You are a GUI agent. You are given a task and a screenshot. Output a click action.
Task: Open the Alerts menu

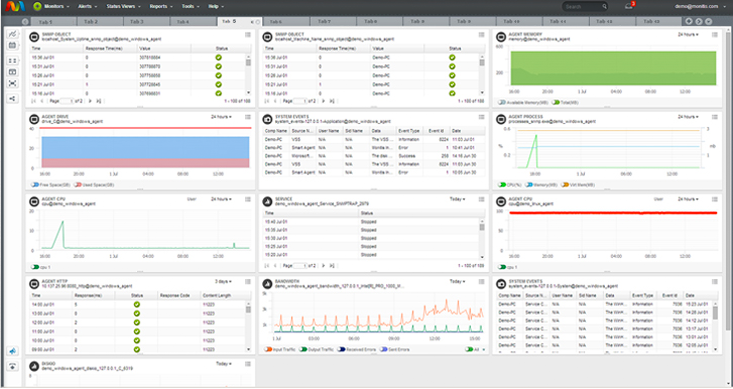(87, 7)
